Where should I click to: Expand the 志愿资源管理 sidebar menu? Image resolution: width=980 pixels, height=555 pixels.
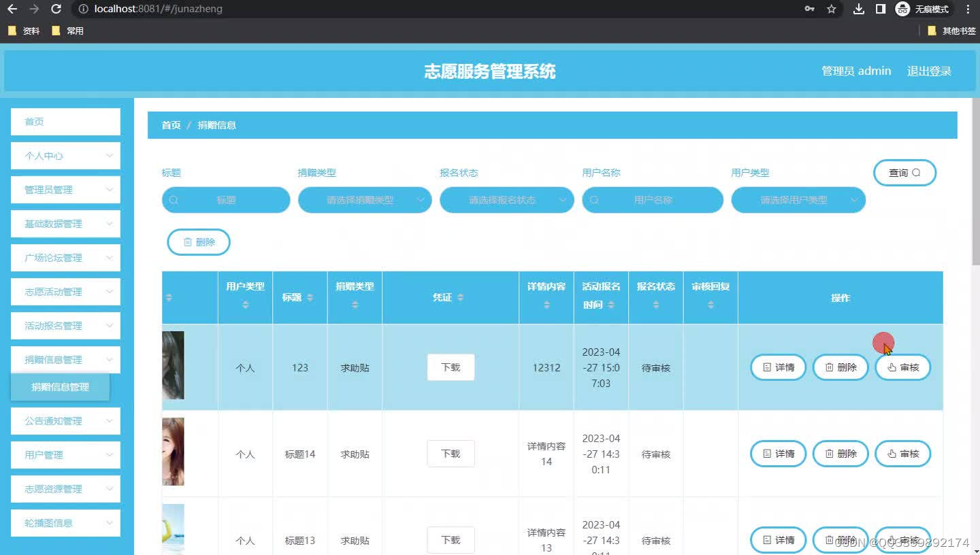pos(65,489)
